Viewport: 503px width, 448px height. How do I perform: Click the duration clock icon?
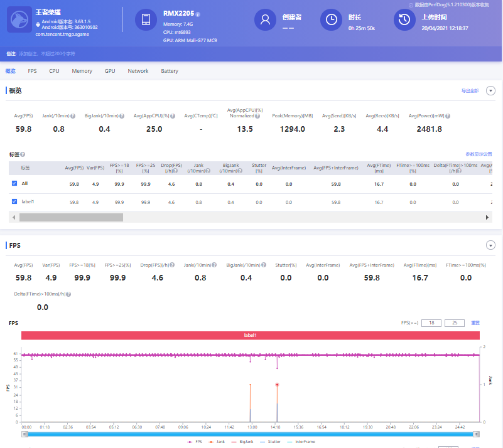coord(331,19)
